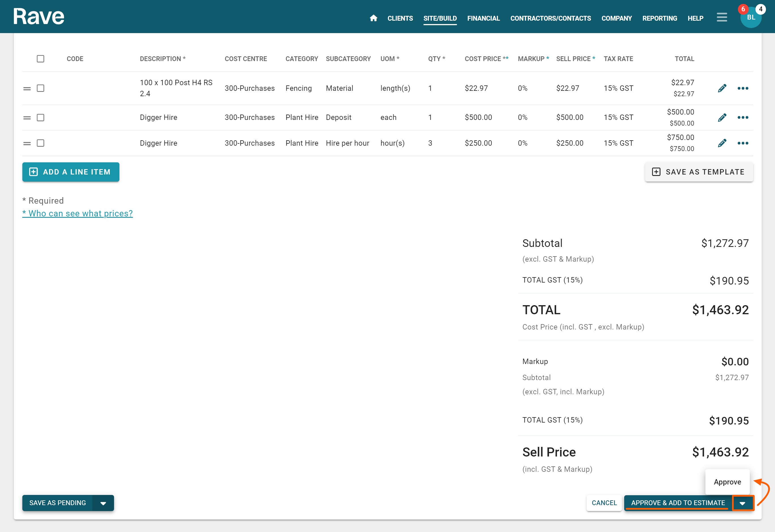Image resolution: width=775 pixels, height=532 pixels.
Task: Open the hamburger menu icon
Action: point(722,17)
